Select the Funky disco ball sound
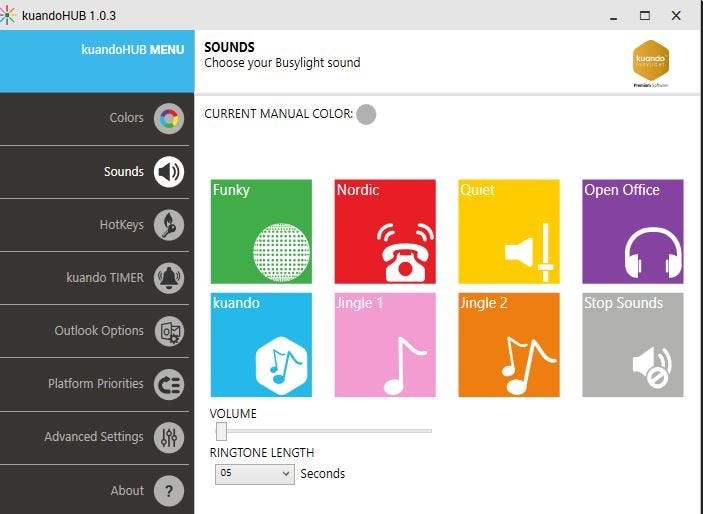 (261, 231)
